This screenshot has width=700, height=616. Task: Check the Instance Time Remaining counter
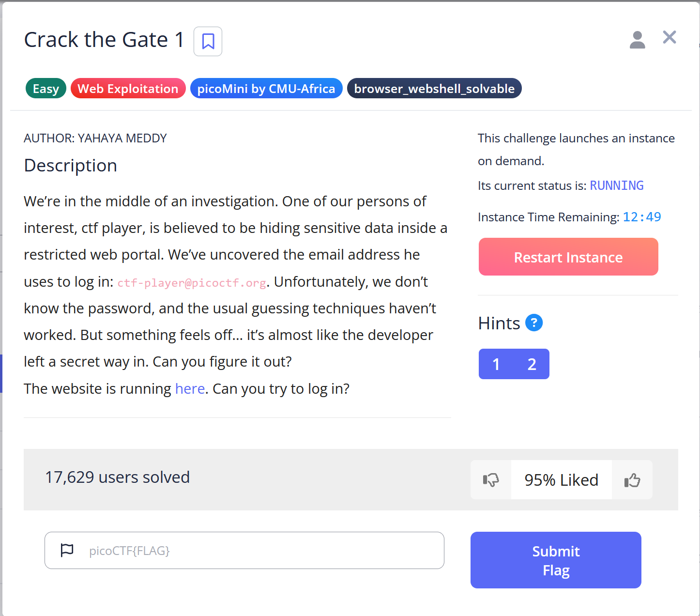[x=642, y=217]
